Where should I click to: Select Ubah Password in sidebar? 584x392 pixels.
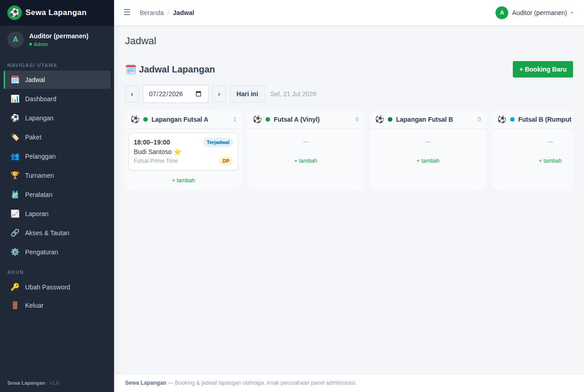pyautogui.click(x=57, y=287)
